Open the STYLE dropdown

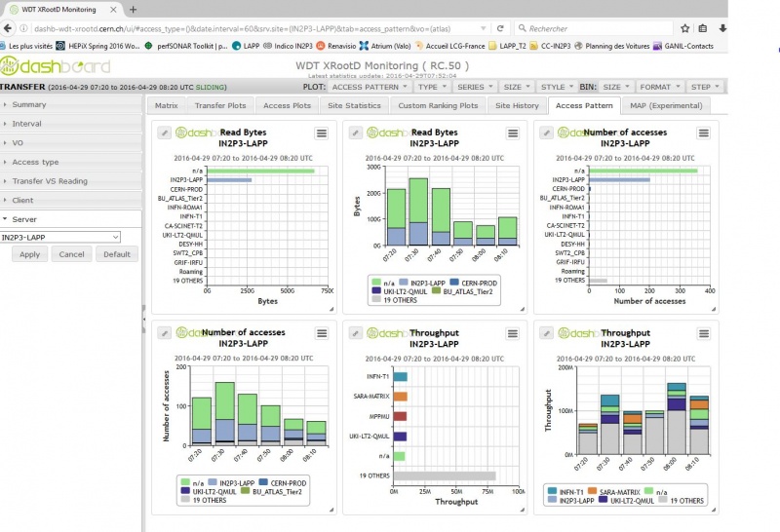click(557, 87)
